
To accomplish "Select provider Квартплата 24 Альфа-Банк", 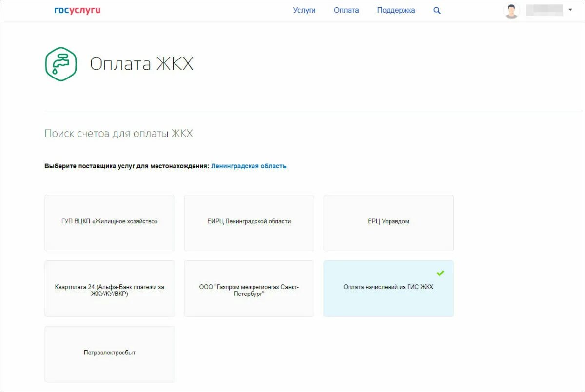I will pyautogui.click(x=110, y=289).
